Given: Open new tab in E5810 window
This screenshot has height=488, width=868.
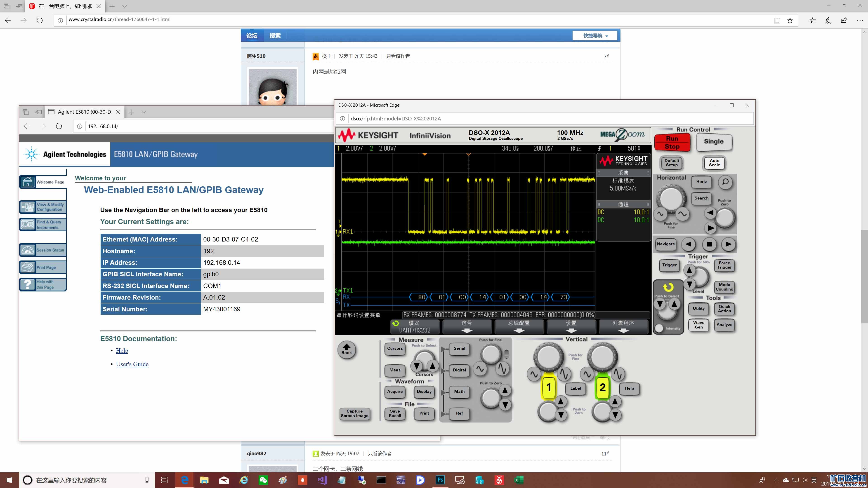Looking at the screenshot, I should pos(131,112).
